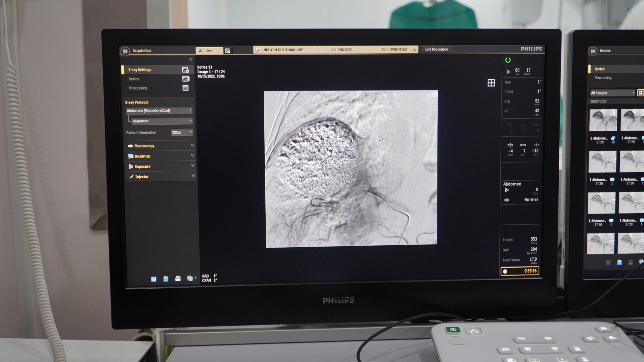Click the first blue icon in the bottom toolbar
Screen dimensions: 644x362
click(x=154, y=279)
